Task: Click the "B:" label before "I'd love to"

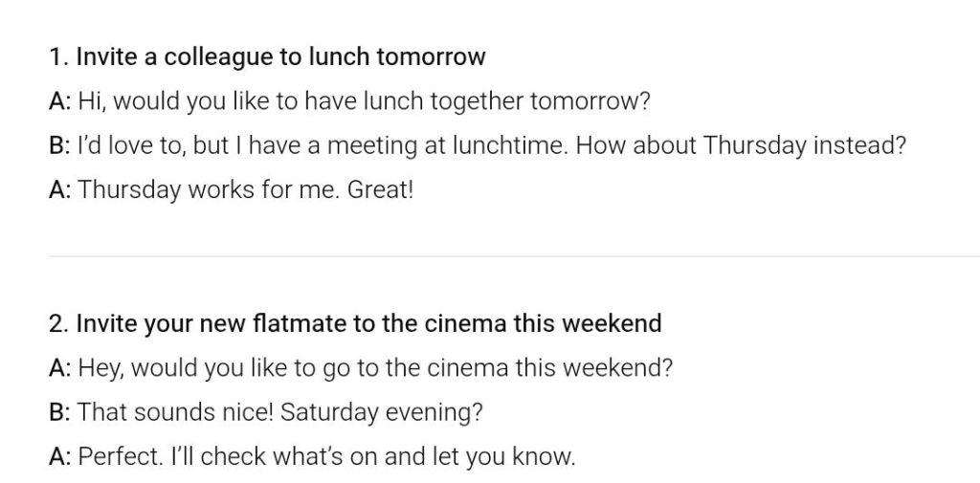Action: point(59,145)
